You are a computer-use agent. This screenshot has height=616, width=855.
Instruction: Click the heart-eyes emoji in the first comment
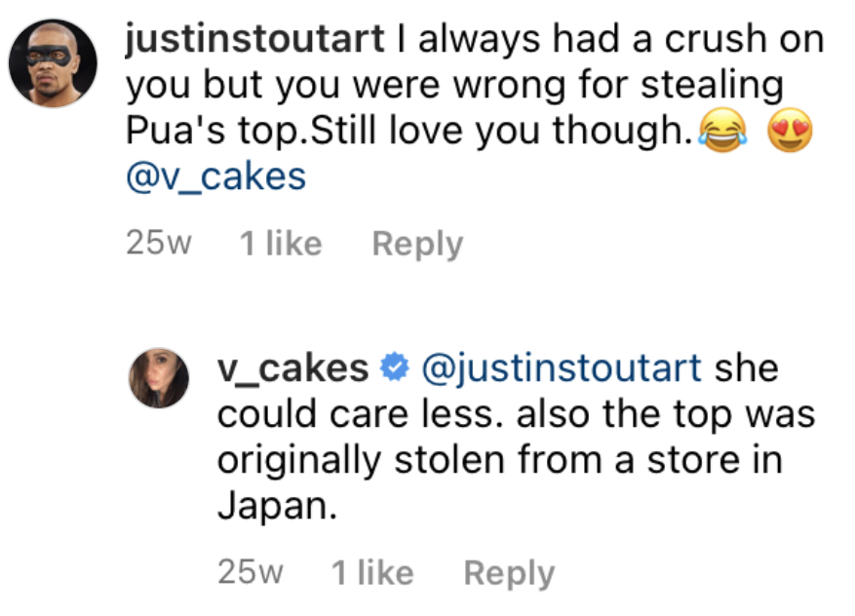[x=790, y=131]
